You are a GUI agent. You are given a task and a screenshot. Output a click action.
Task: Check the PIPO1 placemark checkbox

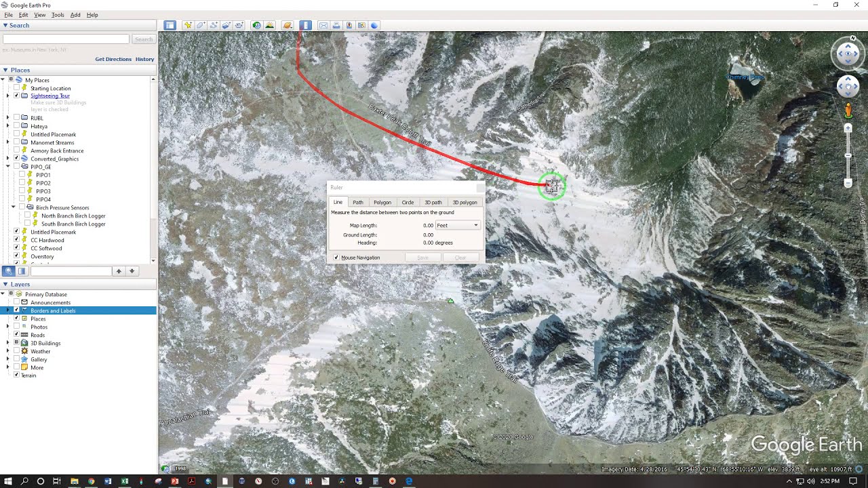(x=22, y=175)
